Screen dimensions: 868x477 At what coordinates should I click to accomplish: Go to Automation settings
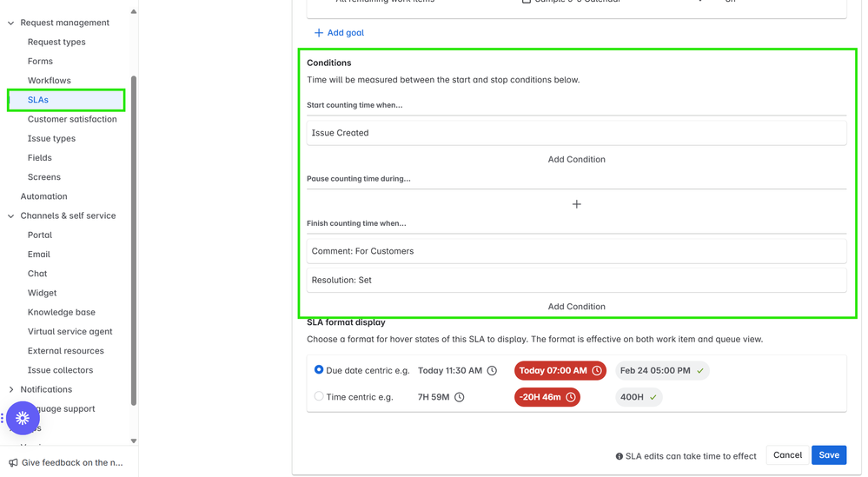pos(43,196)
